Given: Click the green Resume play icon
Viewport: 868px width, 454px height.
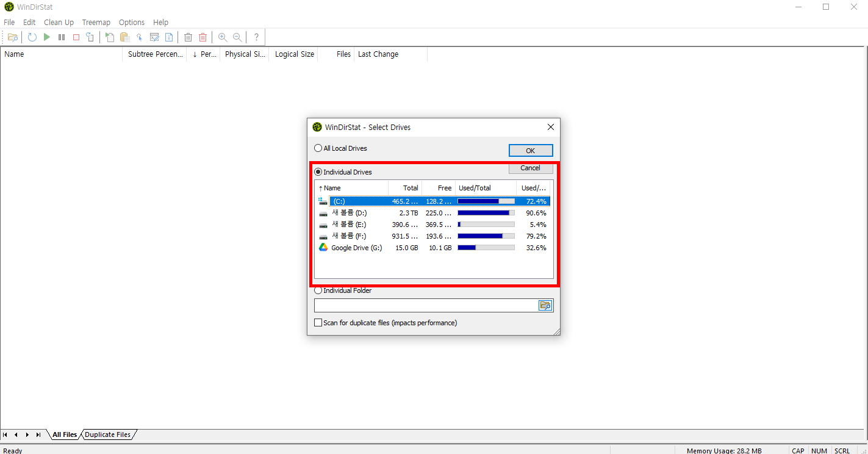Looking at the screenshot, I should (47, 37).
